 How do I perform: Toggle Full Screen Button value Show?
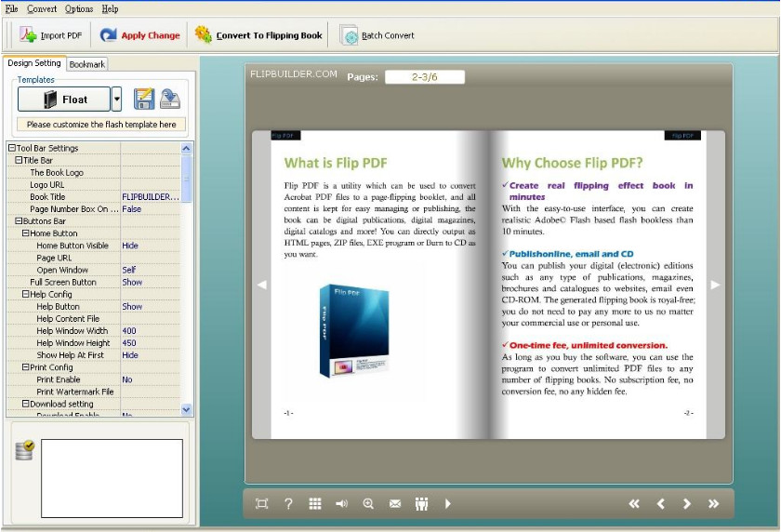click(x=151, y=282)
